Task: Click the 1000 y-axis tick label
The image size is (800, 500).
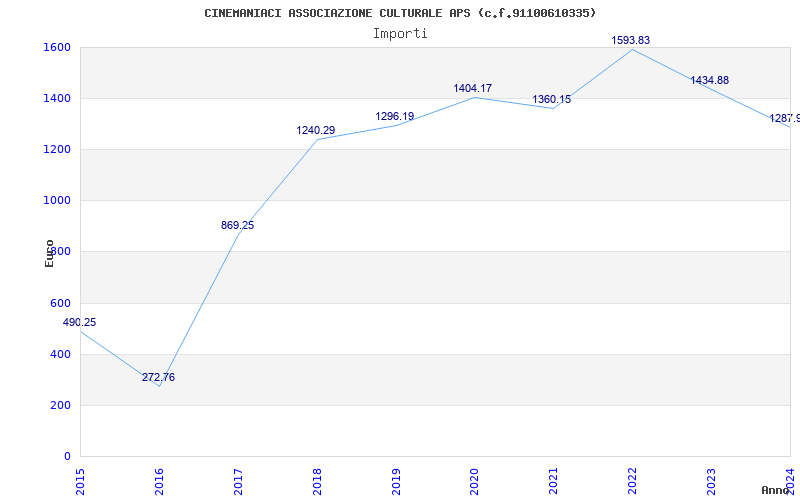Action: (x=57, y=201)
